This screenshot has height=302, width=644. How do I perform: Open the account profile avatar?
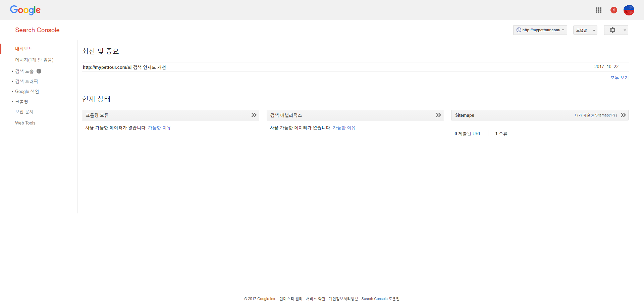pyautogui.click(x=629, y=10)
